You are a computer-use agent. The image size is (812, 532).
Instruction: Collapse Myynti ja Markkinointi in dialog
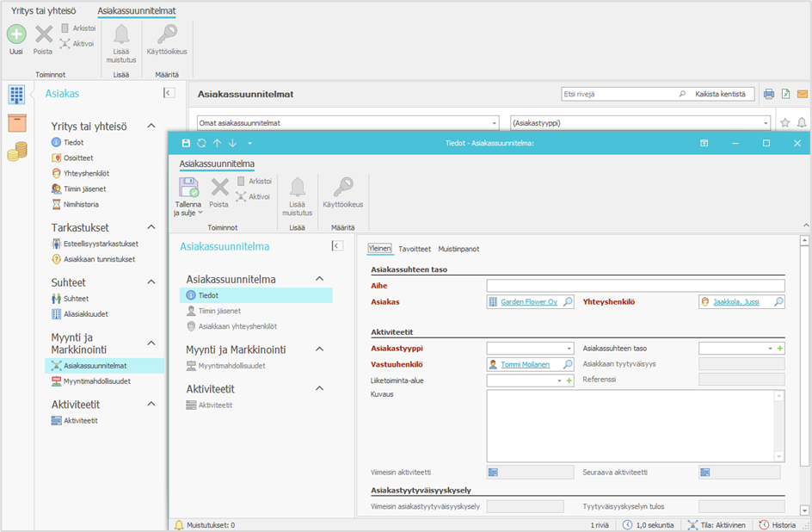pos(319,350)
